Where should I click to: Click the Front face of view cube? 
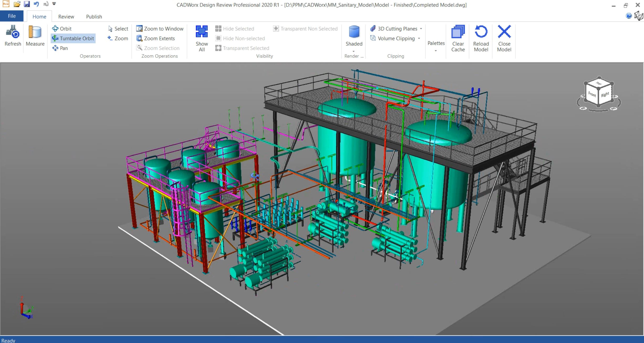tap(592, 94)
